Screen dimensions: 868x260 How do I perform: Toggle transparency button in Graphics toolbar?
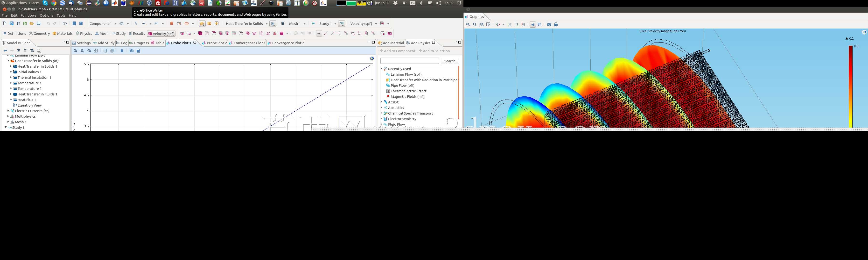(539, 25)
